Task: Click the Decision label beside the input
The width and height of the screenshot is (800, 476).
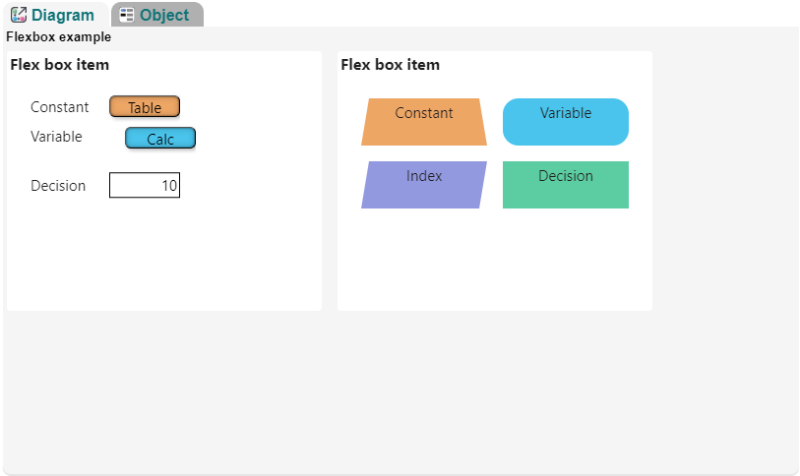Action: click(58, 186)
